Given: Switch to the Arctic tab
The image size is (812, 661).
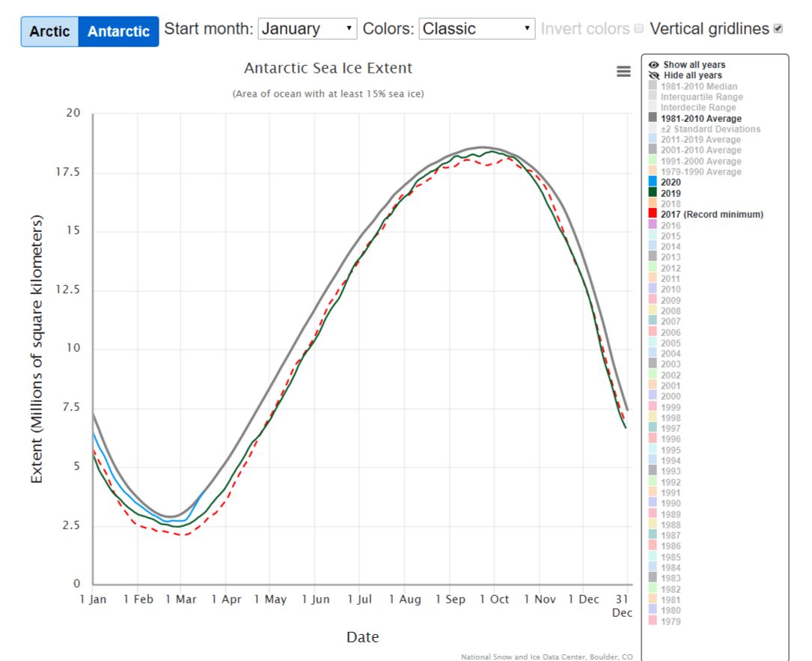Looking at the screenshot, I should 49,31.
